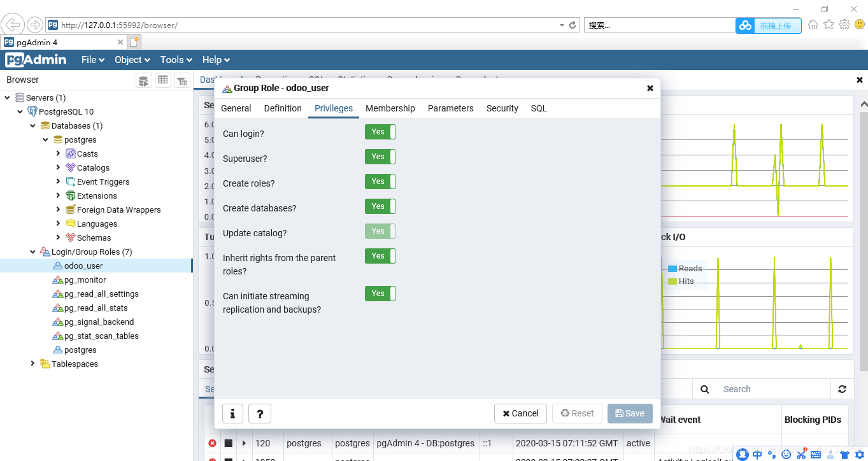This screenshot has width=868, height=461.
Task: Expand the Foreign Data Wrappers node
Action: (x=59, y=209)
